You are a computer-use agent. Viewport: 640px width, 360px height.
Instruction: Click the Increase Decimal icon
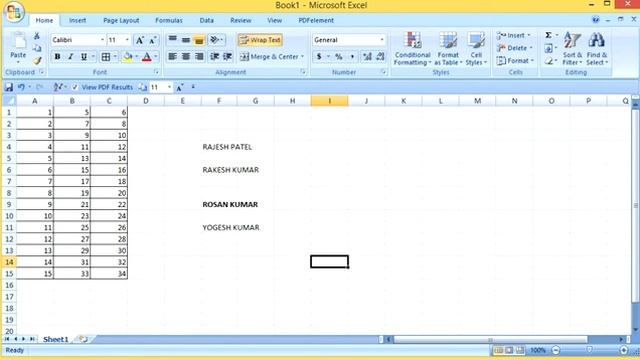pos(367,57)
